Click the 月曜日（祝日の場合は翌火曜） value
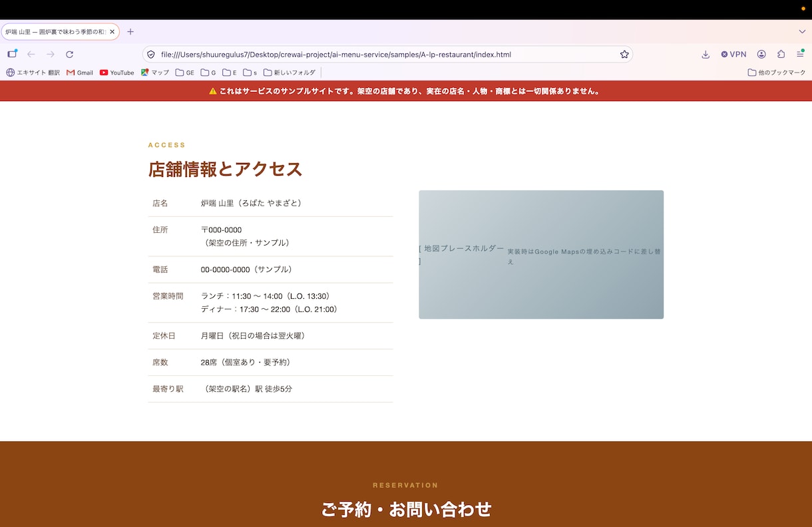 [253, 336]
